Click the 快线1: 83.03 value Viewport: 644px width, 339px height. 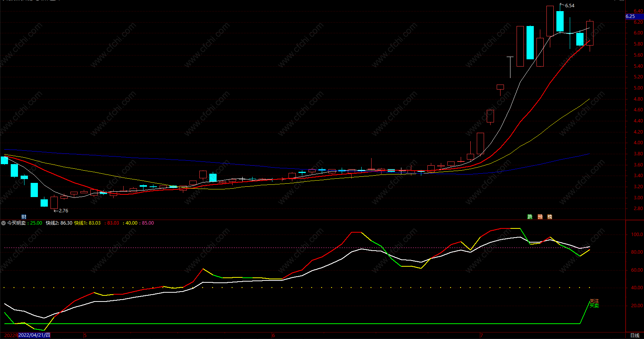coord(87,223)
